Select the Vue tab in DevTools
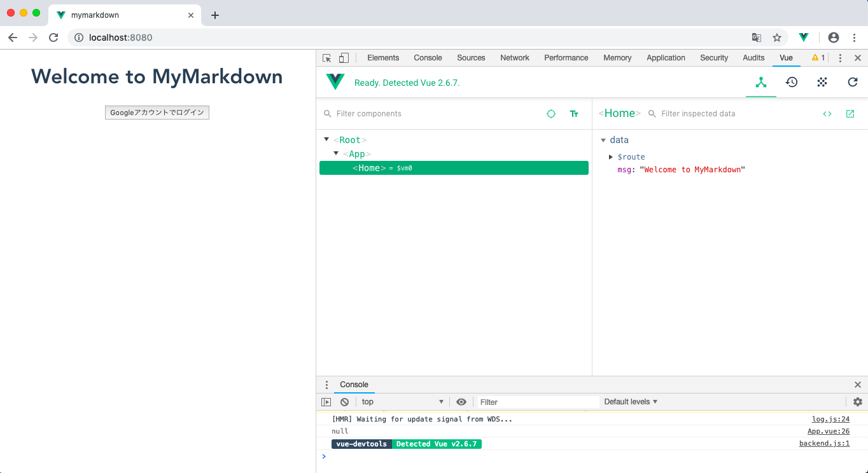 pyautogui.click(x=786, y=58)
